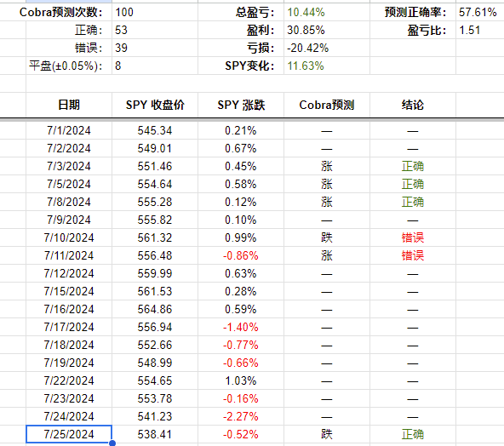This screenshot has width=504, height=446.
Task: Select the 亏损 value -20.42%
Action: pos(327,48)
